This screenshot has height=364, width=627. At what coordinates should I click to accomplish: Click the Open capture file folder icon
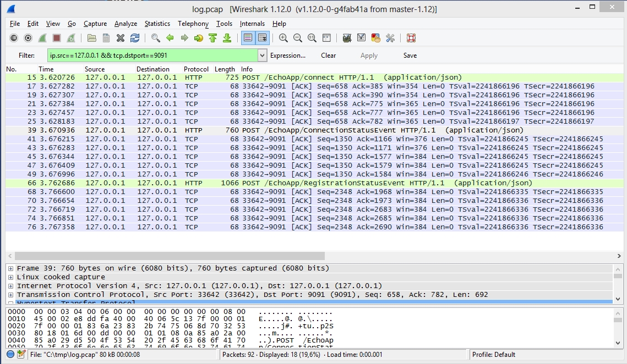(x=92, y=38)
